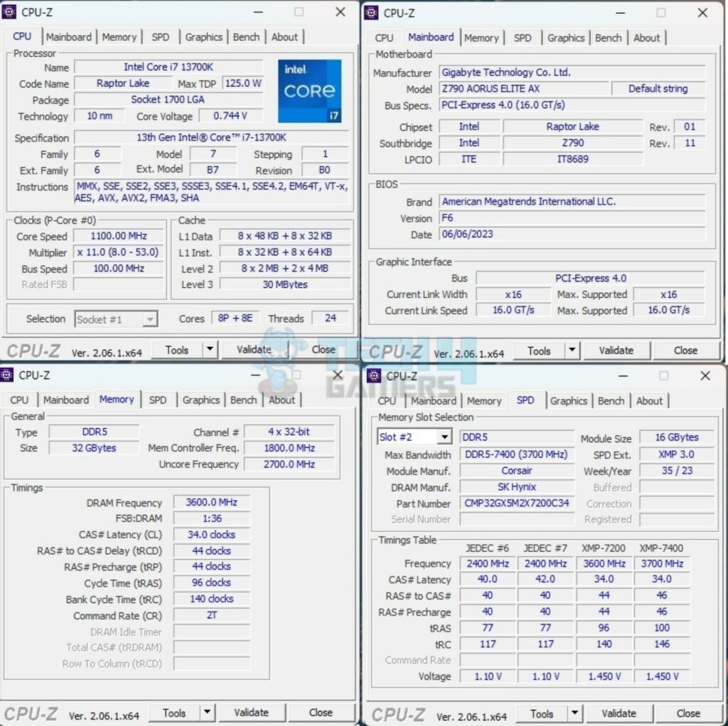Click the Module Manuf. Corsair field
Viewport: 728px width, 726px height.
click(x=517, y=471)
